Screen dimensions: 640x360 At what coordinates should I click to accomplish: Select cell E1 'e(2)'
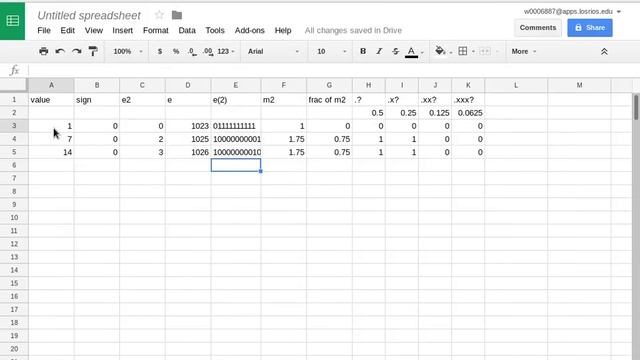(x=236, y=100)
